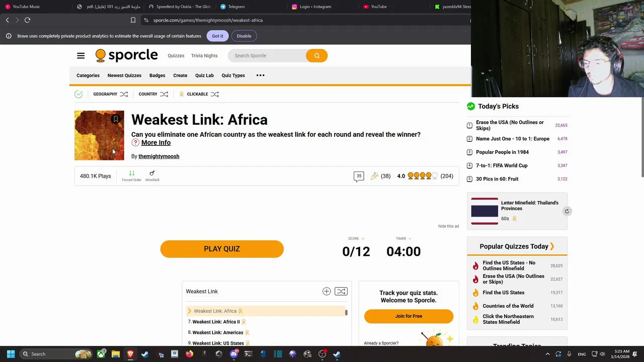Open the Sporcle hamburger menu

coord(80,55)
